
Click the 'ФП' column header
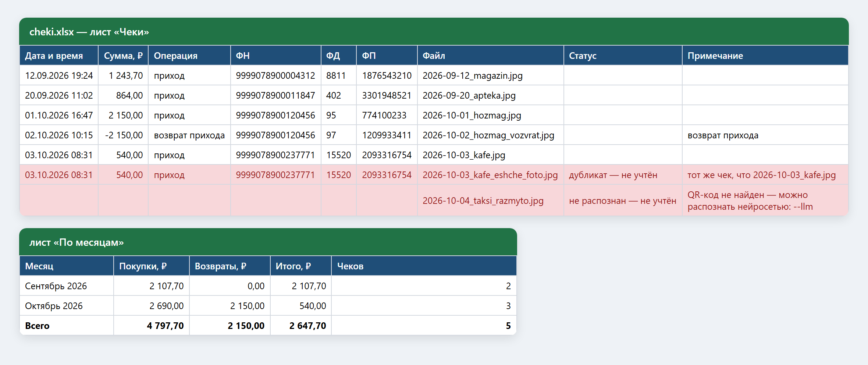click(x=387, y=56)
